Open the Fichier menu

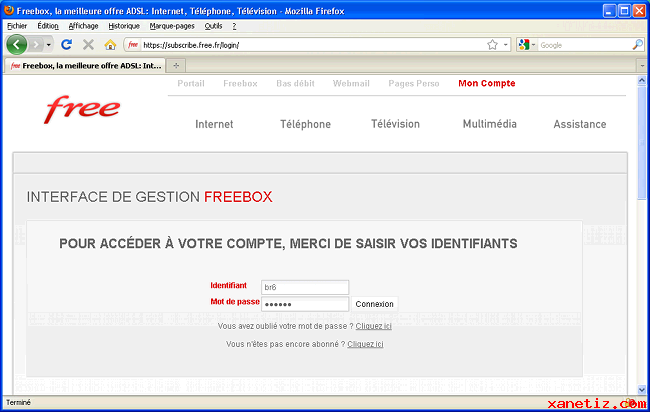pyautogui.click(x=17, y=26)
